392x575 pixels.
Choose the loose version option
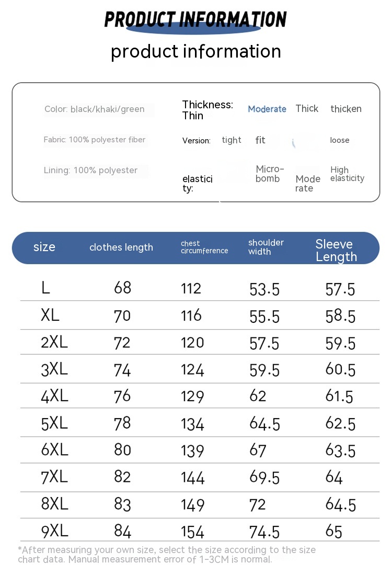[340, 140]
